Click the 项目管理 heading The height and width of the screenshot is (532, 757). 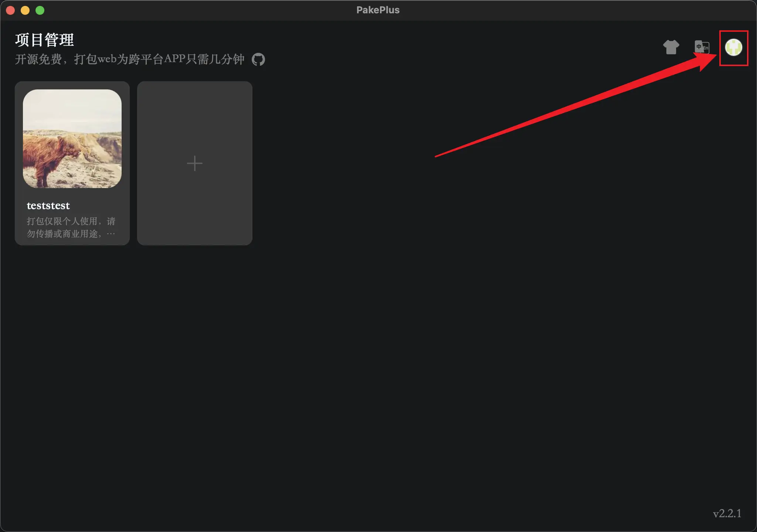[44, 40]
